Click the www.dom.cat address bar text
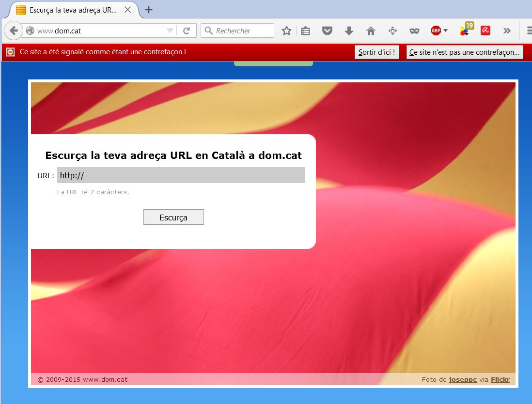 tap(59, 31)
